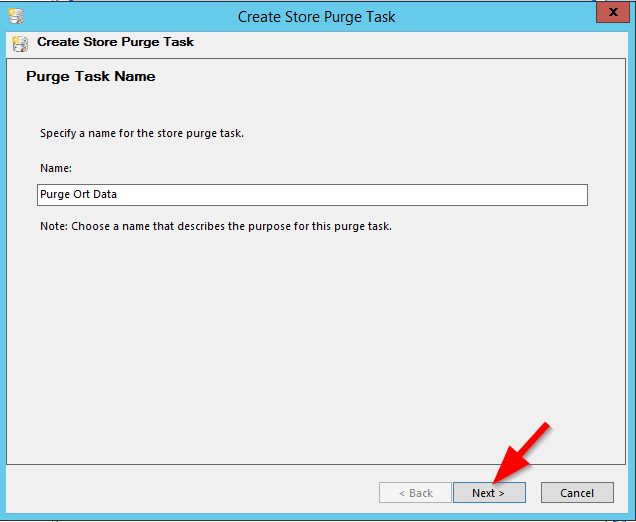
Task: Focus the Name text box
Action: (312, 195)
